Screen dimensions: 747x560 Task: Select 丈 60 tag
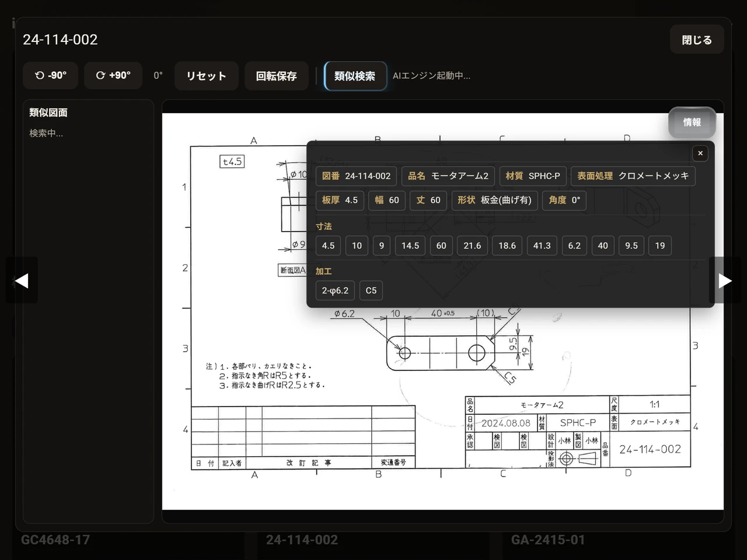click(428, 200)
